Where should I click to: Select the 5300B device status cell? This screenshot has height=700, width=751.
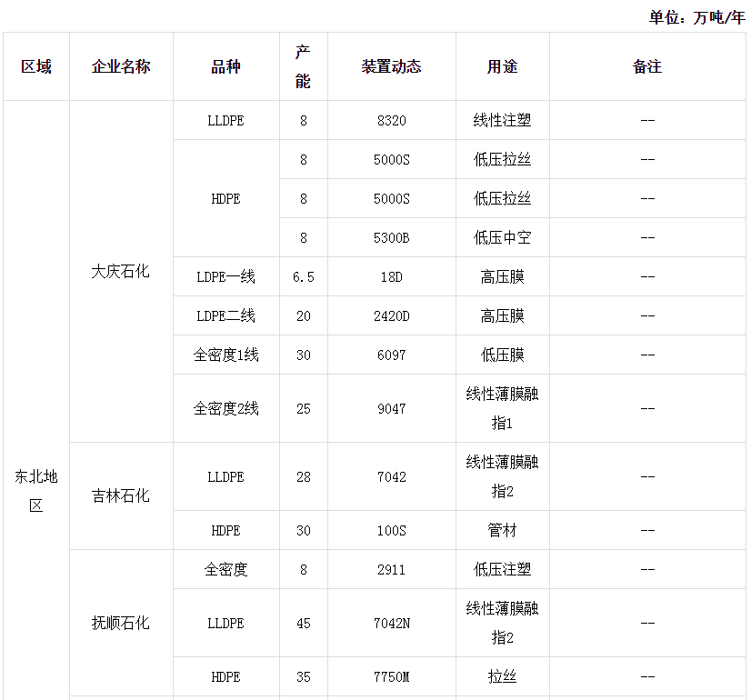(x=391, y=238)
